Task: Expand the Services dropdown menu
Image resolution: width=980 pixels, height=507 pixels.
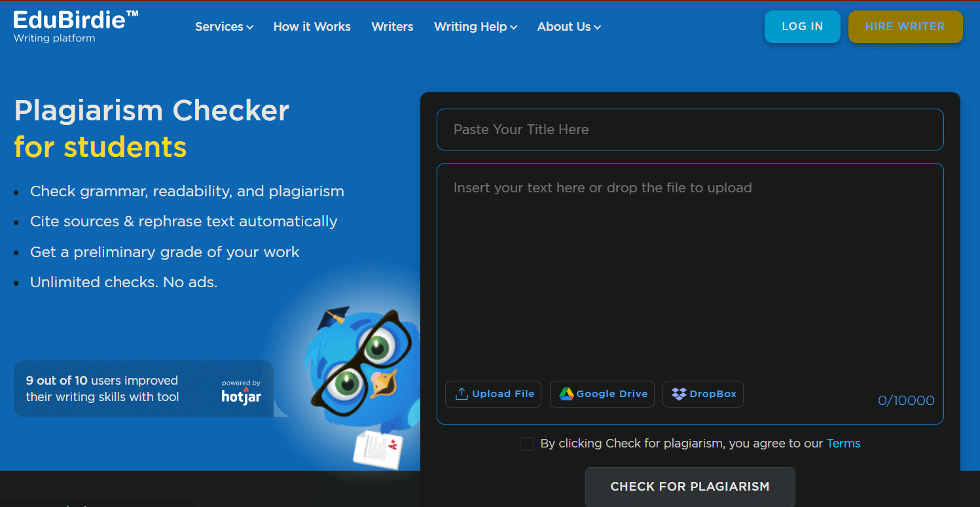Action: [224, 27]
